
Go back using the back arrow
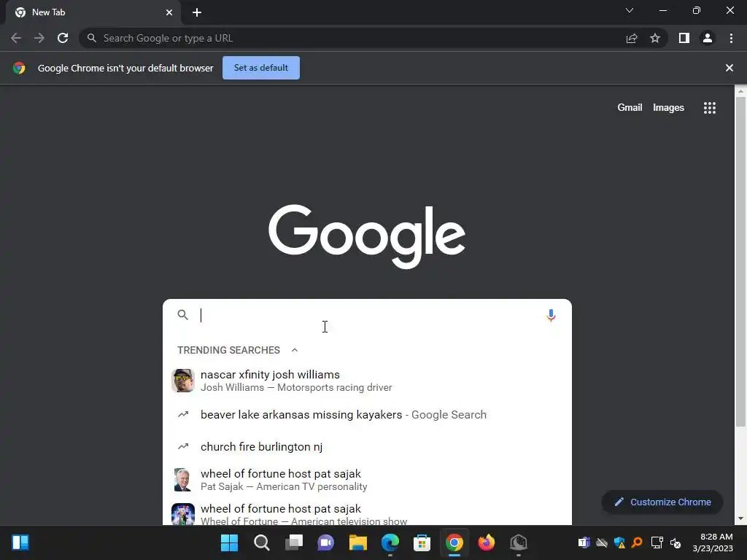pyautogui.click(x=16, y=38)
